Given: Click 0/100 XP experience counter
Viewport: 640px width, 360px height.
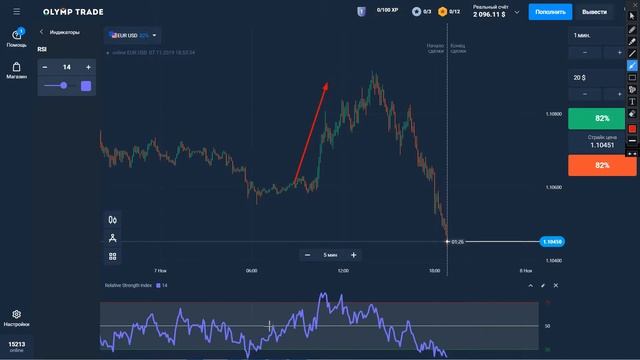Looking at the screenshot, I should click(387, 10).
